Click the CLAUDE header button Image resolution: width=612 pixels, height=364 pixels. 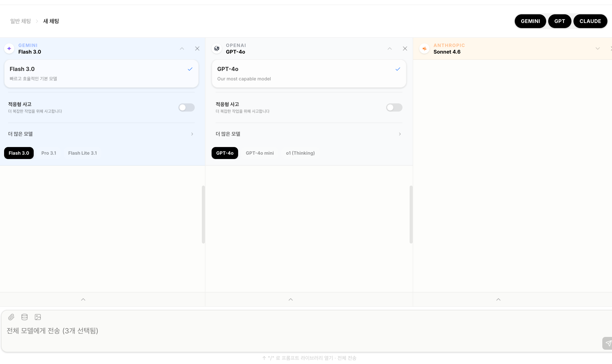(x=590, y=21)
